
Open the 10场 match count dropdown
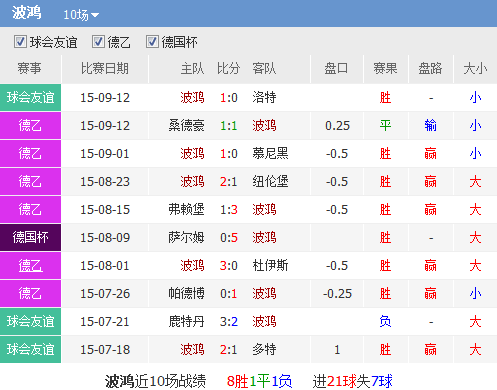81,15
